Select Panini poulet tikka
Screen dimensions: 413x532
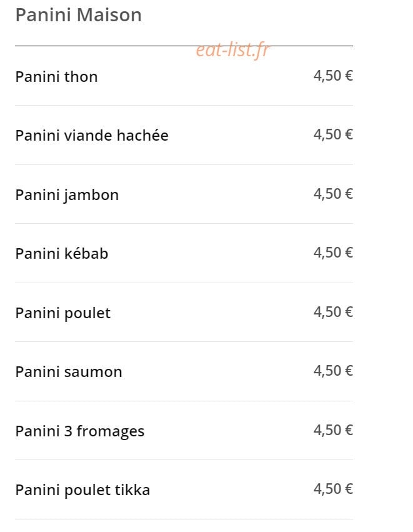(82, 490)
